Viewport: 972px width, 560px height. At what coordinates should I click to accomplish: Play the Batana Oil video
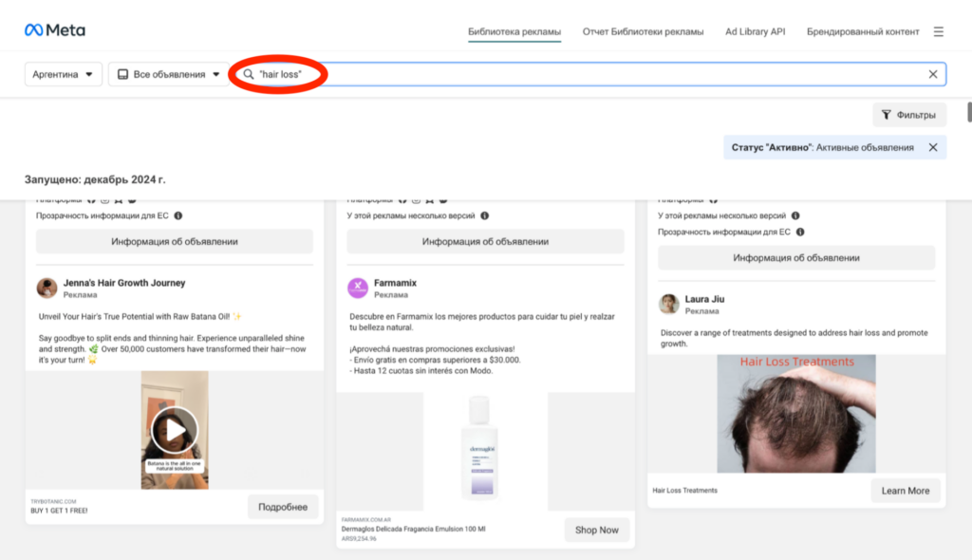(175, 430)
